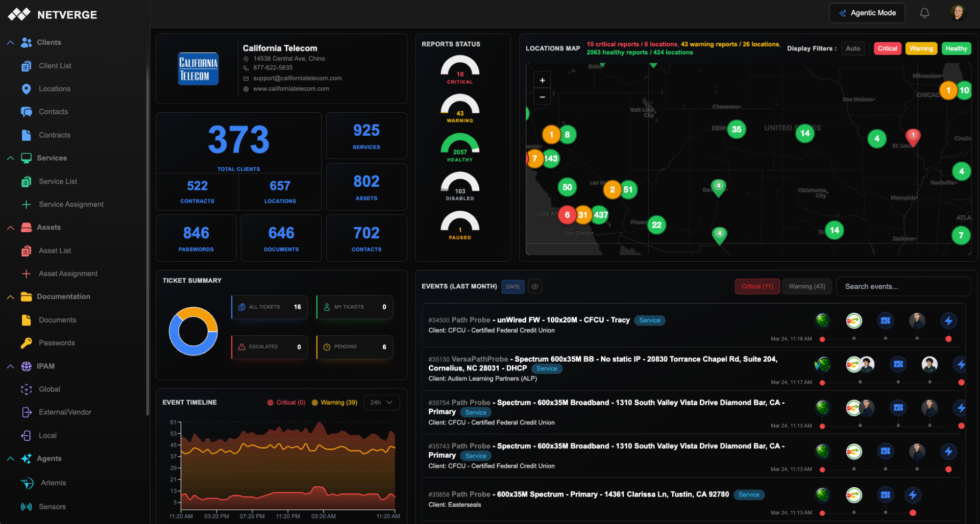Toggle the eye icon beside Events DATE
The image size is (980, 524).
pyautogui.click(x=534, y=287)
